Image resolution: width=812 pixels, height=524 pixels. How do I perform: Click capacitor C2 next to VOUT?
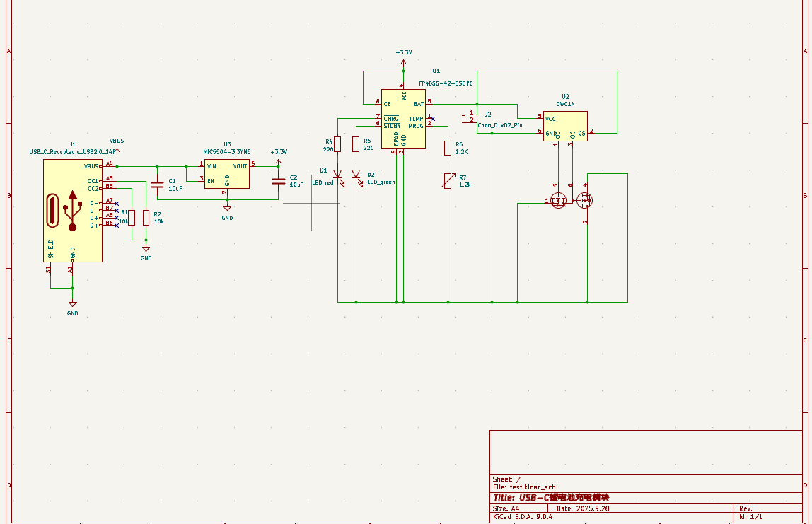tap(278, 181)
